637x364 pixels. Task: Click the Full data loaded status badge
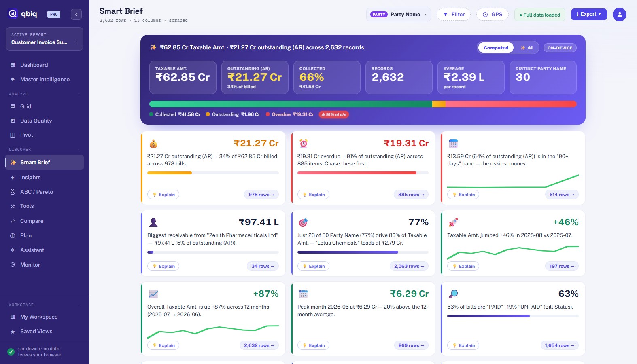click(x=540, y=15)
